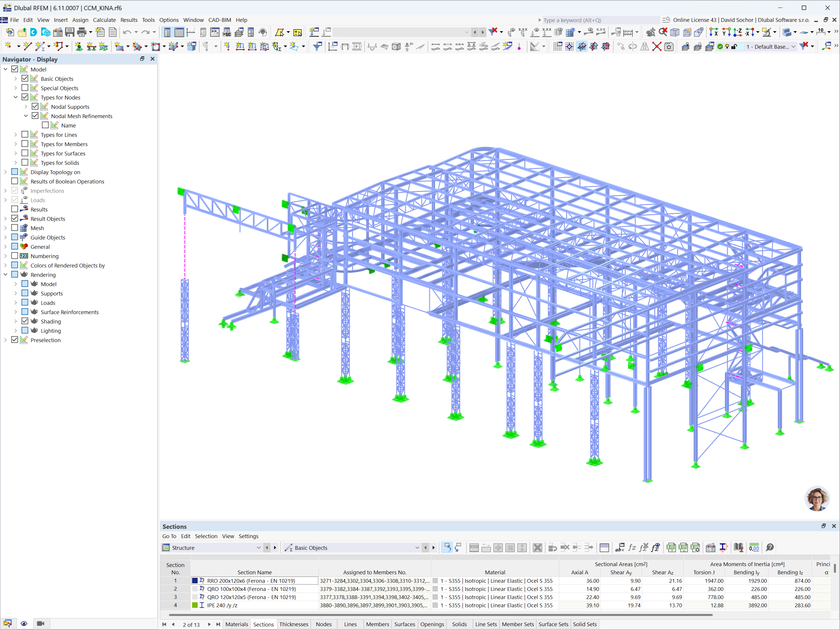840x630 pixels.
Task: Open the Basic Objects dropdown in Sections panel
Action: pyautogui.click(x=417, y=547)
